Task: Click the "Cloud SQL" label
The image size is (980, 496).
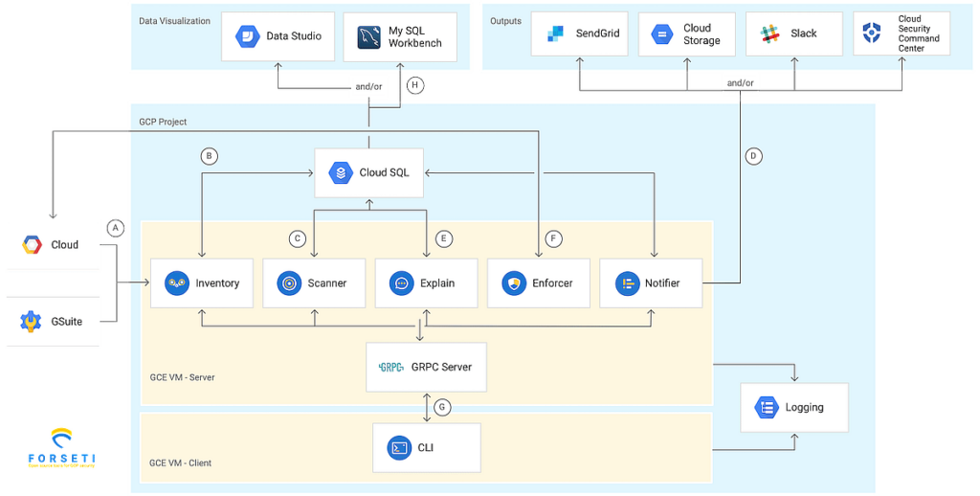Action: tap(384, 172)
